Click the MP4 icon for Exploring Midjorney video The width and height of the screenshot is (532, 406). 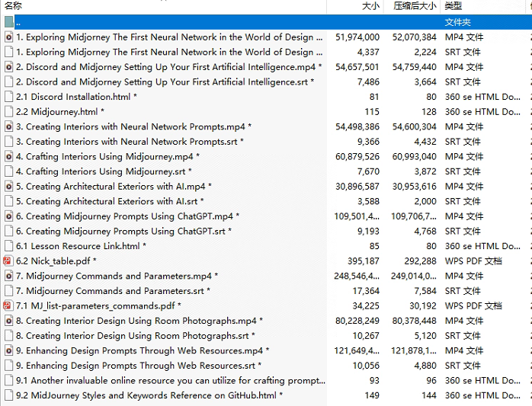(9, 37)
